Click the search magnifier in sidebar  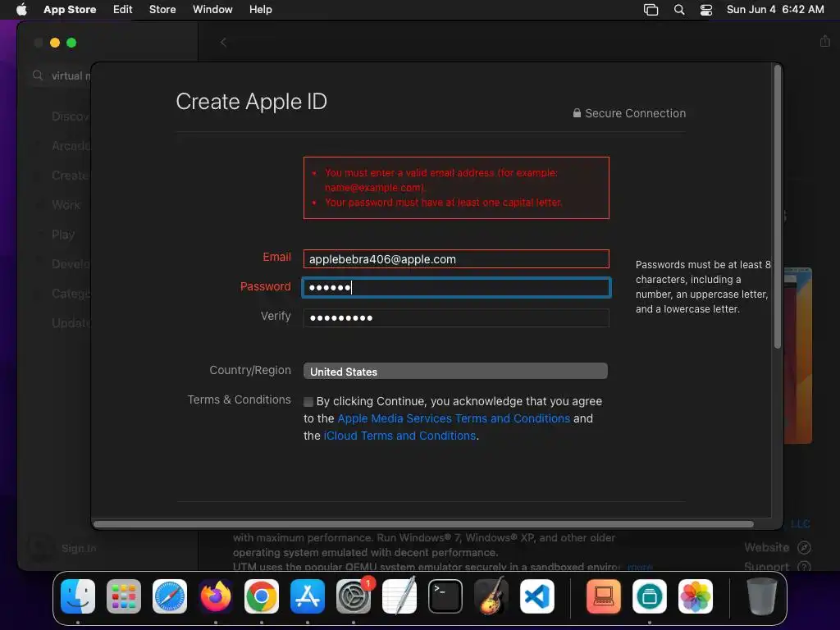tap(38, 75)
